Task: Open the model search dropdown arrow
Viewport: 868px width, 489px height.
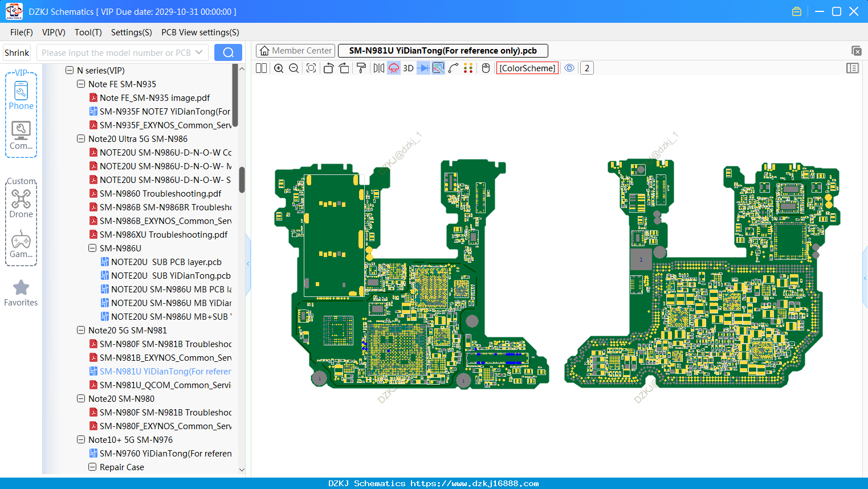Action: (199, 52)
